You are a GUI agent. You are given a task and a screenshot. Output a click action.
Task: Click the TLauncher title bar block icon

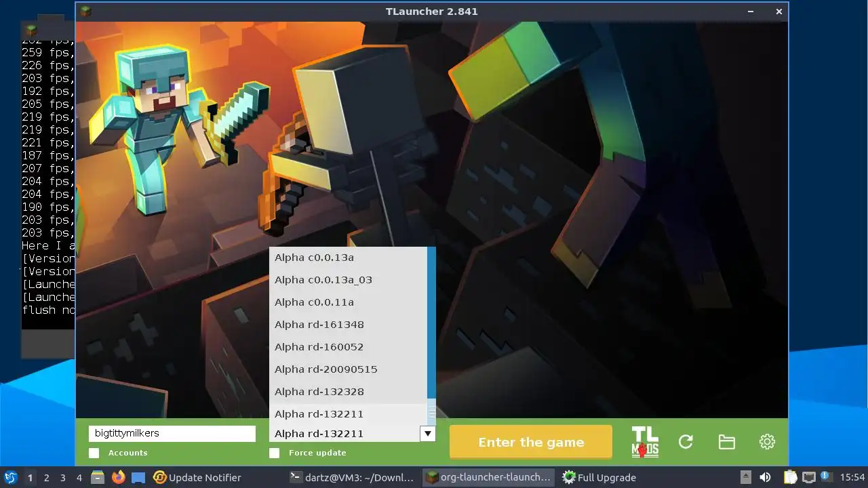85,11
